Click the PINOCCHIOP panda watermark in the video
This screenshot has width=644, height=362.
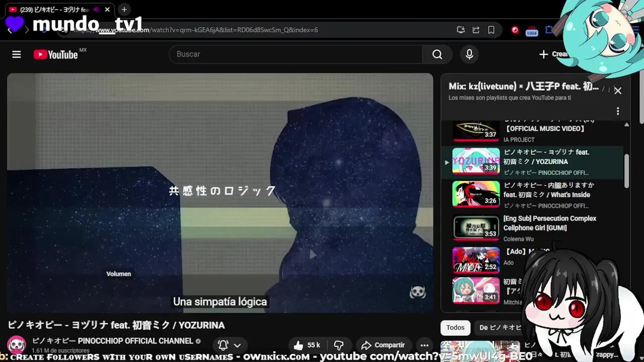pos(418,292)
